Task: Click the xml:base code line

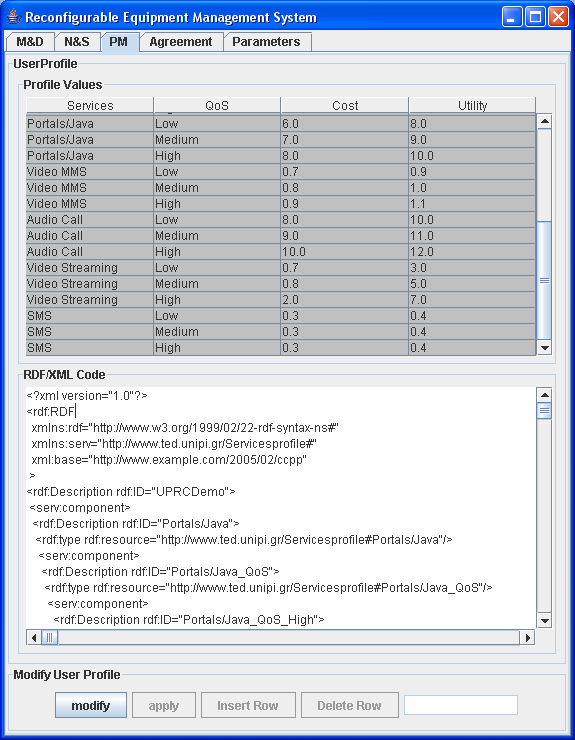Action: pyautogui.click(x=169, y=460)
